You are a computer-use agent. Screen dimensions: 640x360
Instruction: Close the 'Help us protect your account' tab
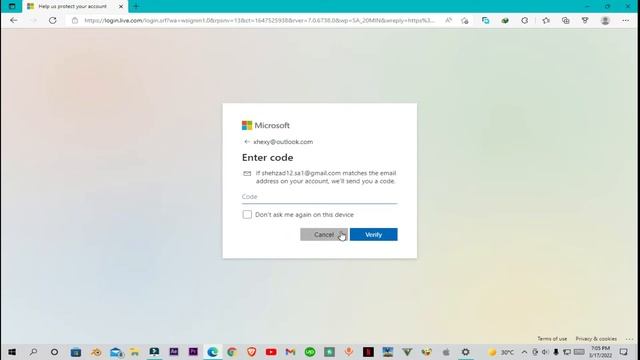pos(121,7)
